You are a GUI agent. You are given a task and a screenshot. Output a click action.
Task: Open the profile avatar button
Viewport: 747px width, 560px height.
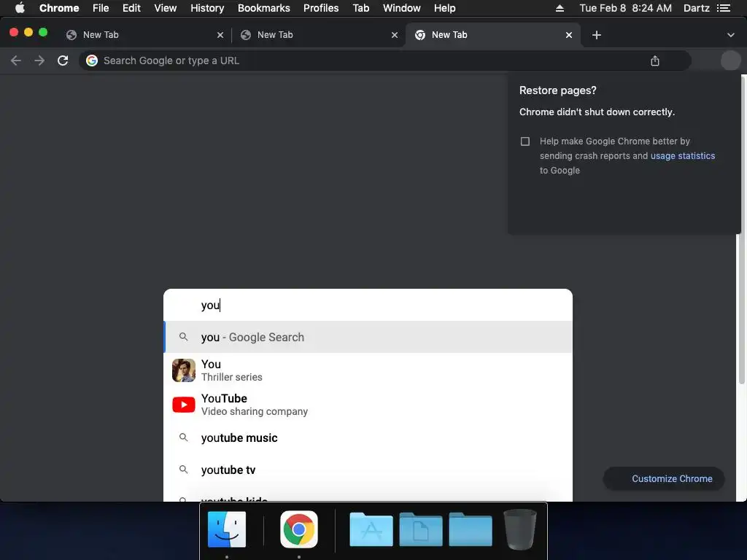[x=730, y=61]
